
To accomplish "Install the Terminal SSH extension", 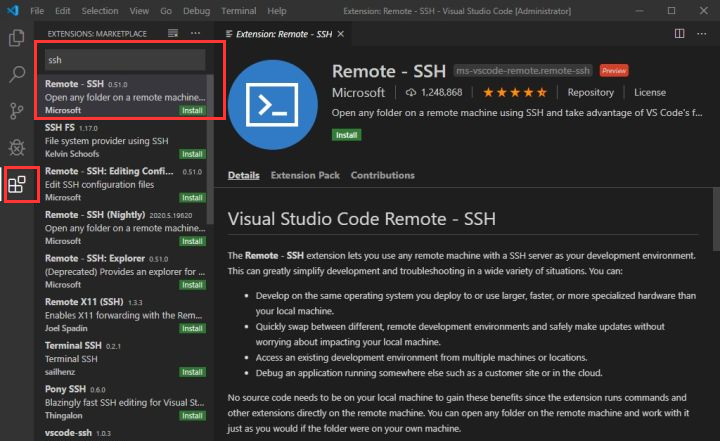I will pyautogui.click(x=192, y=372).
